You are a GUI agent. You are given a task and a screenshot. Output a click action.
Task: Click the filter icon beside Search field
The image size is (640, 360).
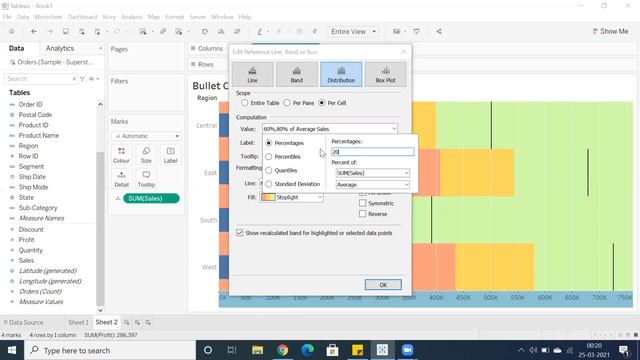pyautogui.click(x=82, y=79)
